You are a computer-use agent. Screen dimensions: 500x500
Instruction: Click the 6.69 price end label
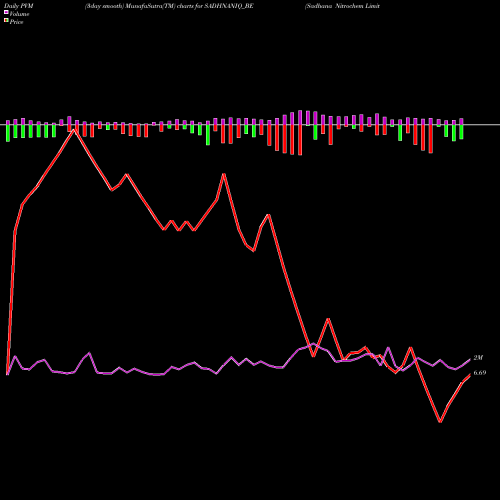[x=480, y=373]
